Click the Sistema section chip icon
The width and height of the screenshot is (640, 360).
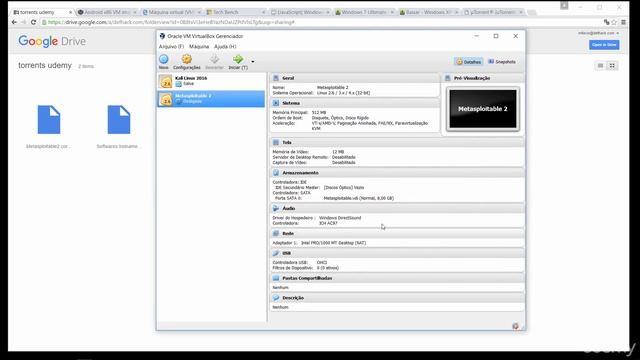point(276,103)
